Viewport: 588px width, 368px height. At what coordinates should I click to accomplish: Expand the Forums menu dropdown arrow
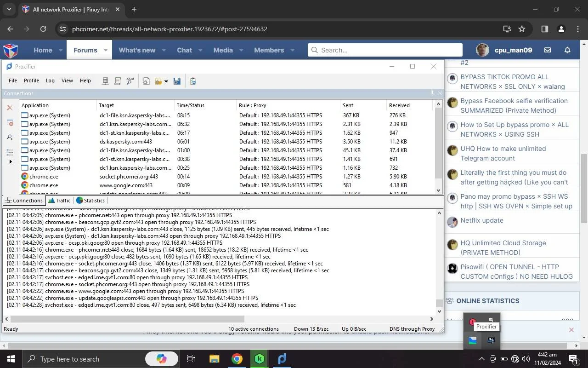tap(106, 50)
